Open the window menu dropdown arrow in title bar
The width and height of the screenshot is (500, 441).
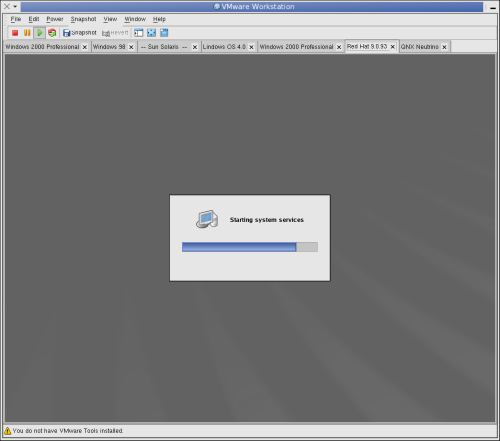coord(15,6)
